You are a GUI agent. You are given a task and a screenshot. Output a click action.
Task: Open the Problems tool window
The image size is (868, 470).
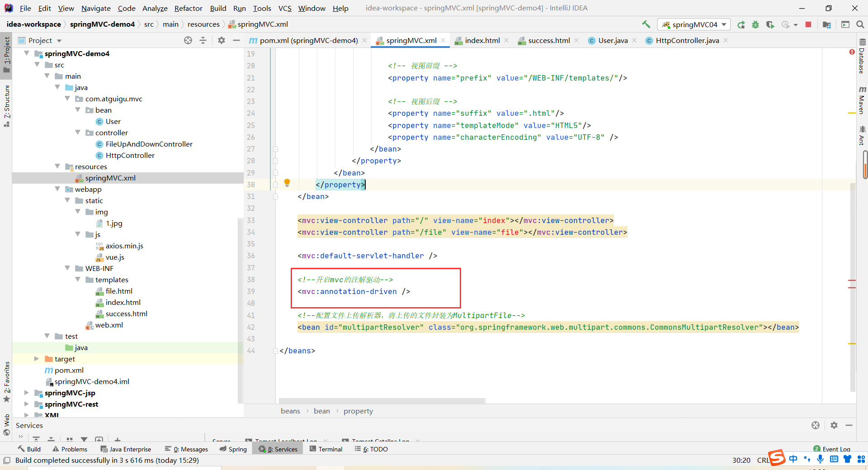click(70, 449)
